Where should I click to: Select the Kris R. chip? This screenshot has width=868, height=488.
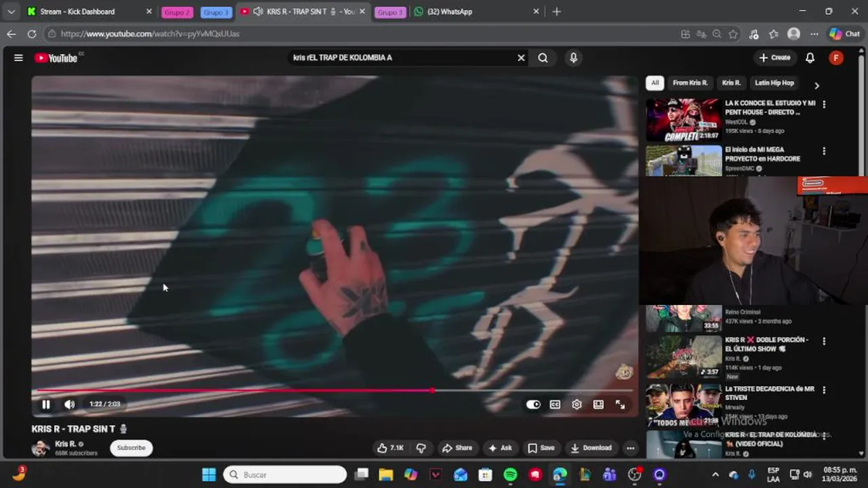pyautogui.click(x=731, y=83)
